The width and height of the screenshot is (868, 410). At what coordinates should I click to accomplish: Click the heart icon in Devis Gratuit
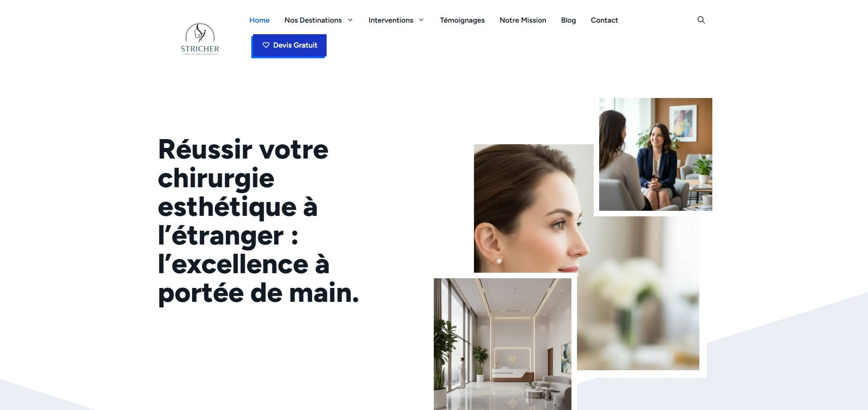(x=266, y=45)
